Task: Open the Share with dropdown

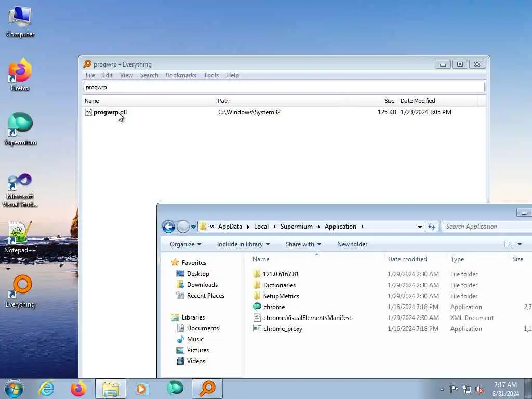Action: point(303,244)
